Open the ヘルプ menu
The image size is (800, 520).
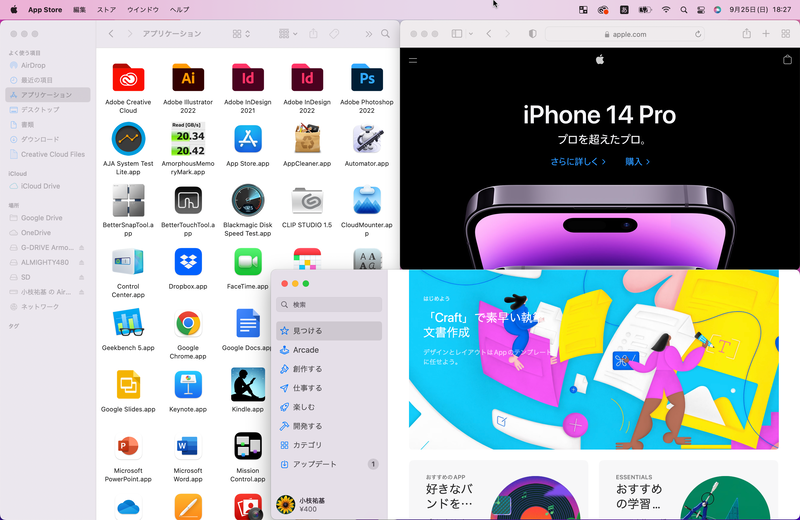click(x=180, y=9)
